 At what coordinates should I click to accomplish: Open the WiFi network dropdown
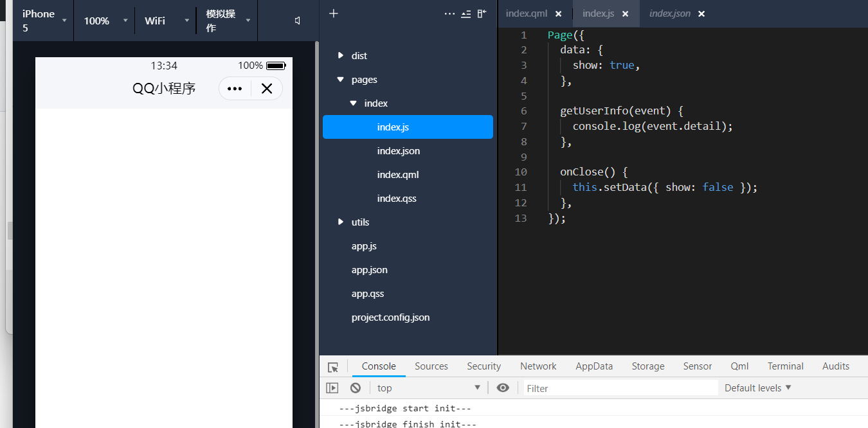coord(166,21)
